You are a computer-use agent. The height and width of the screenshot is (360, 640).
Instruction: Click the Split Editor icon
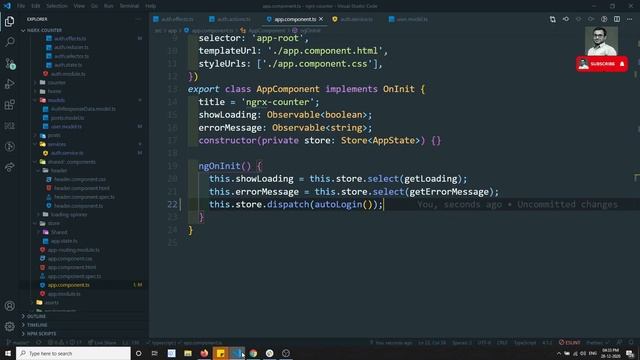[617, 19]
